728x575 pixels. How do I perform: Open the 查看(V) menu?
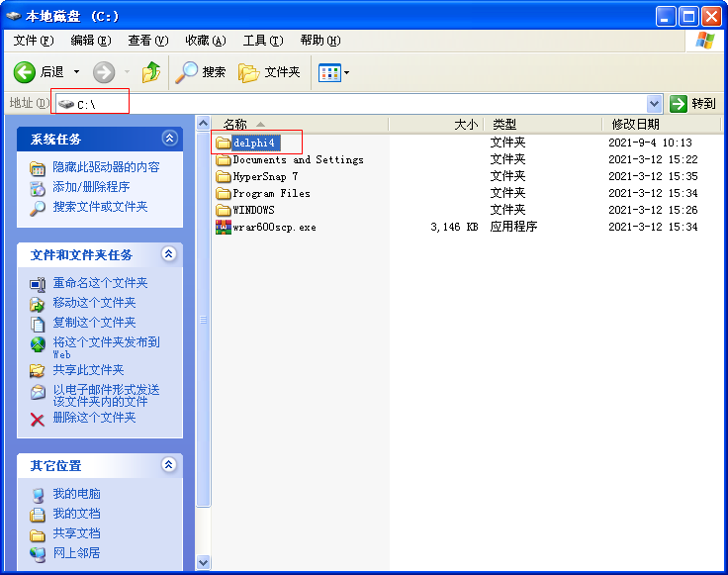click(148, 41)
